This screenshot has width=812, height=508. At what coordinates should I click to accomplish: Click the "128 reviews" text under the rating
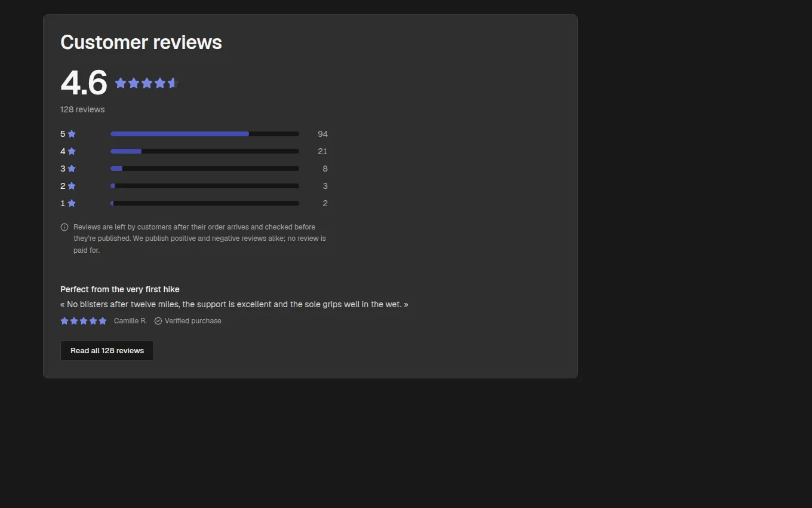pos(82,109)
